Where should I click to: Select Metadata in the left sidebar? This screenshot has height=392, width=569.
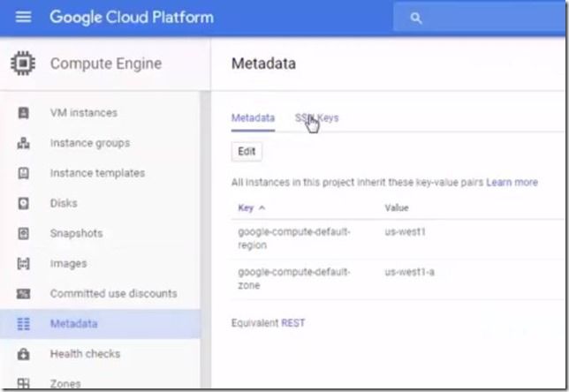click(x=73, y=324)
